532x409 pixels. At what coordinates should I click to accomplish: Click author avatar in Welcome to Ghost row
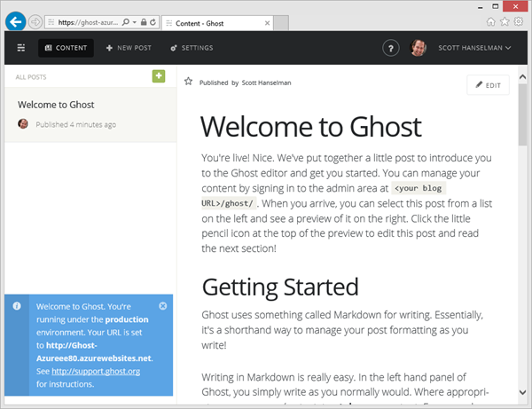pos(23,124)
